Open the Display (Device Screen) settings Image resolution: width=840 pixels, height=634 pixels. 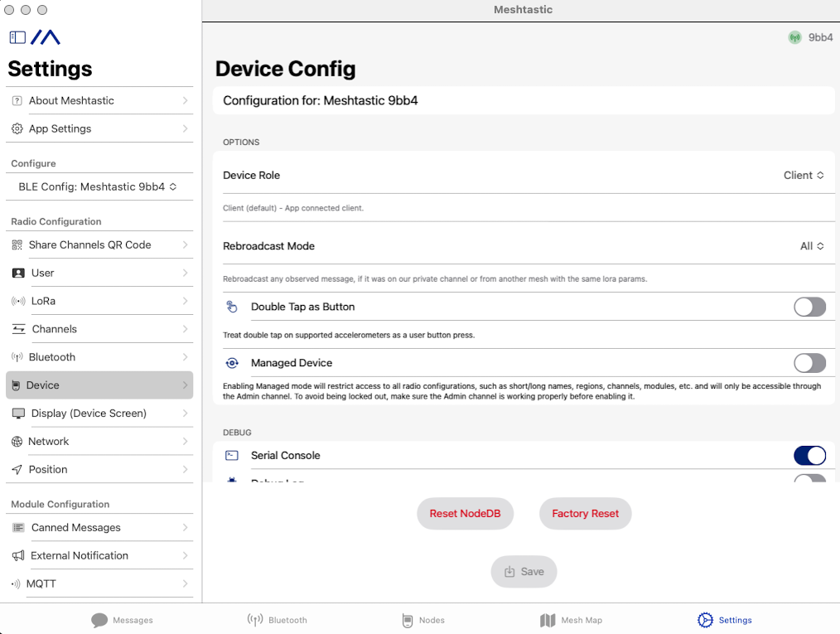pyautogui.click(x=99, y=414)
